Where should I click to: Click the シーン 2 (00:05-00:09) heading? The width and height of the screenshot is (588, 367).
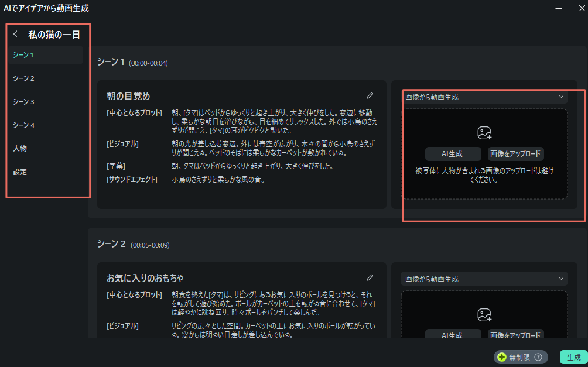(133, 245)
